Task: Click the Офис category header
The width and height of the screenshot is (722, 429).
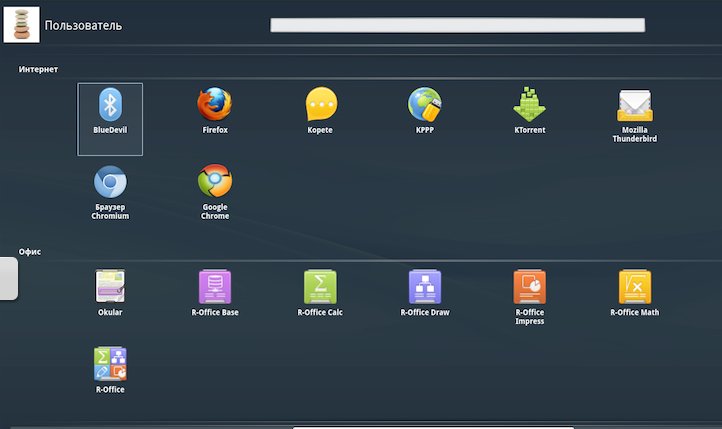Action: (29, 252)
